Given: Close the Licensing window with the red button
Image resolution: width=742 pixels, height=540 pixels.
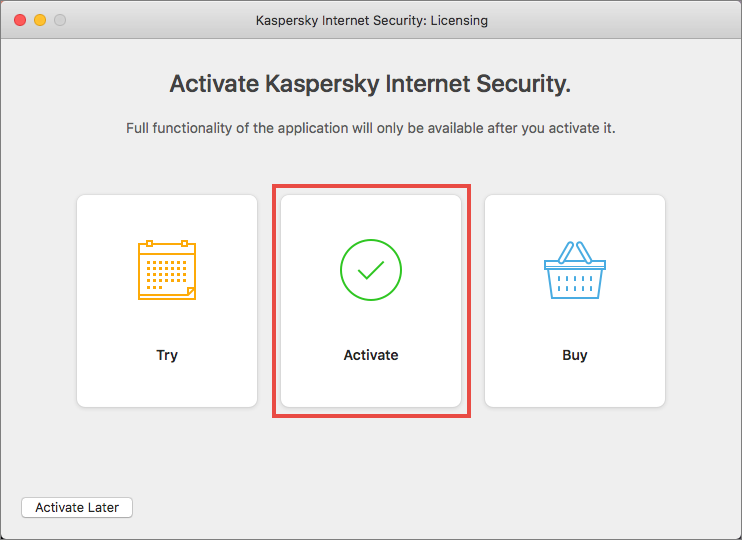Looking at the screenshot, I should coord(20,20).
